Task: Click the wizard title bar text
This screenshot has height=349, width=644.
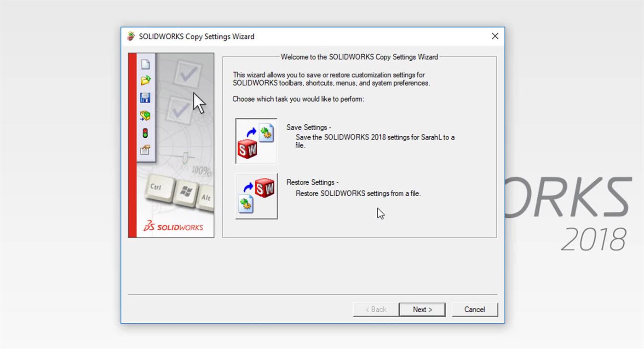Action: pyautogui.click(x=197, y=36)
